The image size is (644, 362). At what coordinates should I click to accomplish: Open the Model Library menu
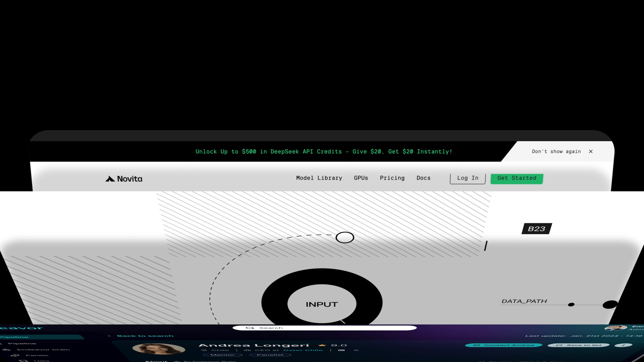(x=319, y=178)
